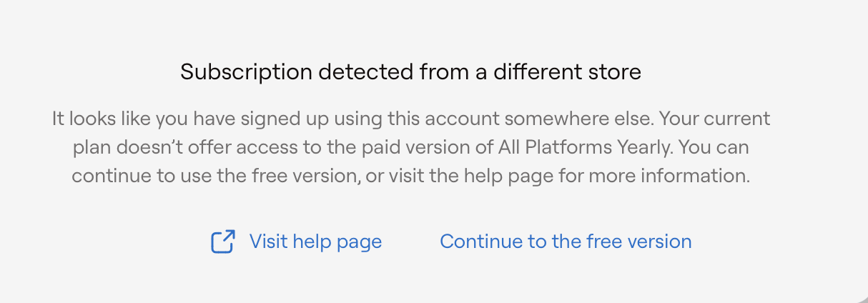Image resolution: width=868 pixels, height=303 pixels.
Task: Continue to the free version
Action: pos(565,242)
